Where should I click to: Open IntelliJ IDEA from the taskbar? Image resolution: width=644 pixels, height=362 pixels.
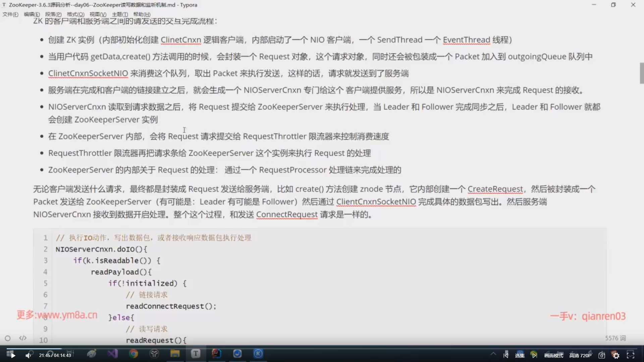216,354
